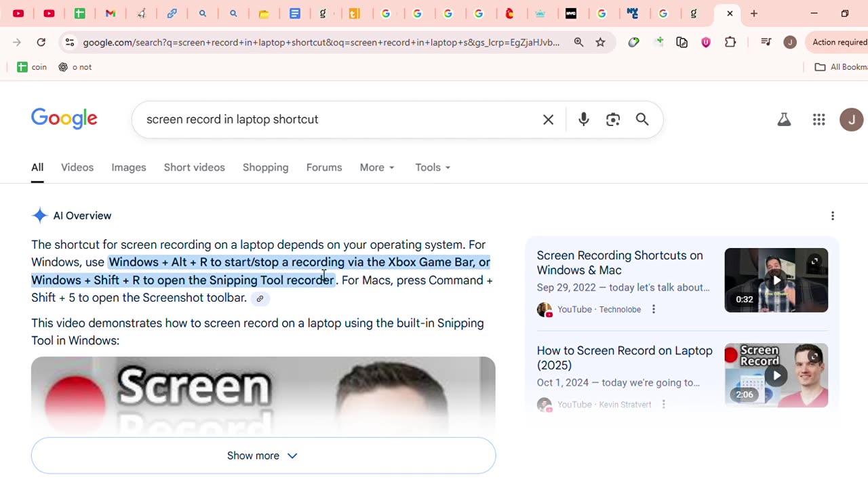This screenshot has width=868, height=488.
Task: Open the o not bookmark
Action: click(75, 67)
